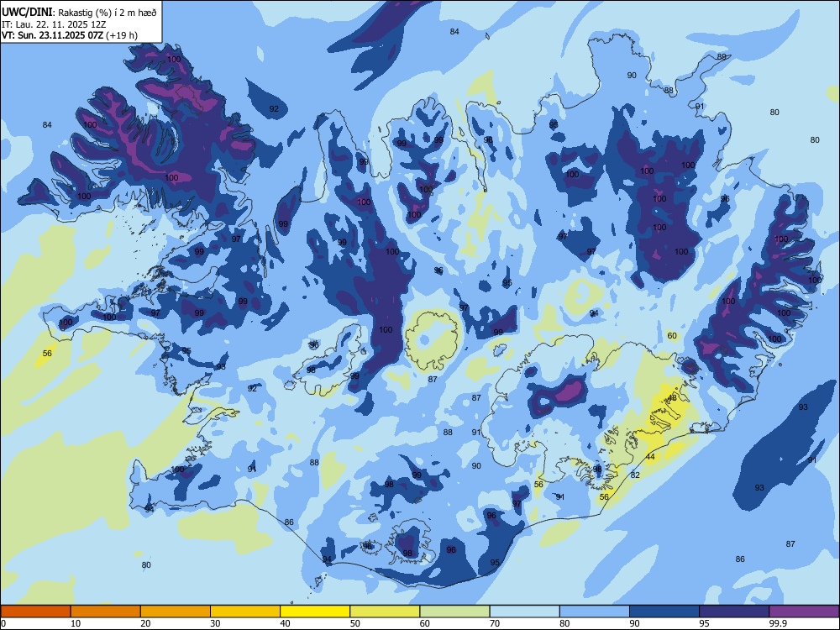Screen dimensions: 840x630
Task: Click legend tick label '10'
Action: coord(76,623)
